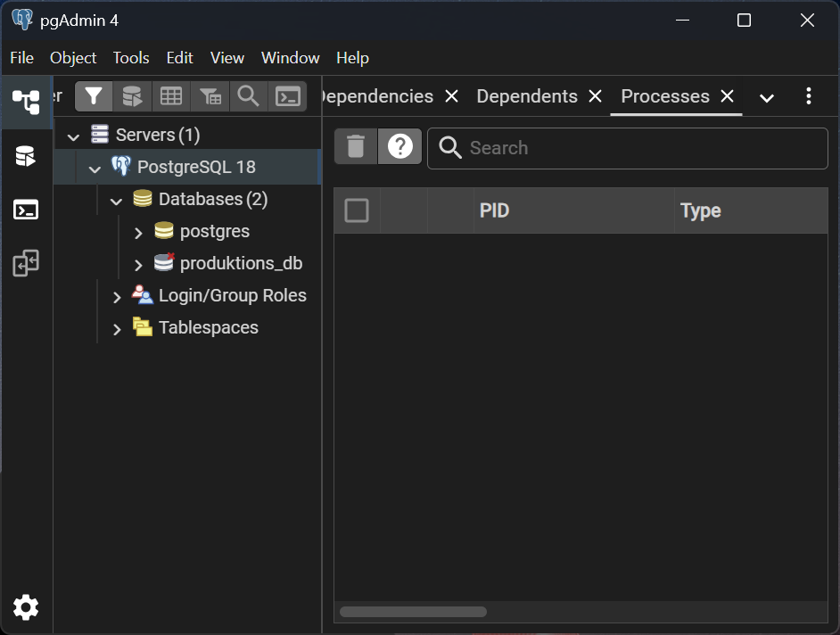
Task: Switch to the Schema Diff workspace in the sidebar
Action: [26, 263]
